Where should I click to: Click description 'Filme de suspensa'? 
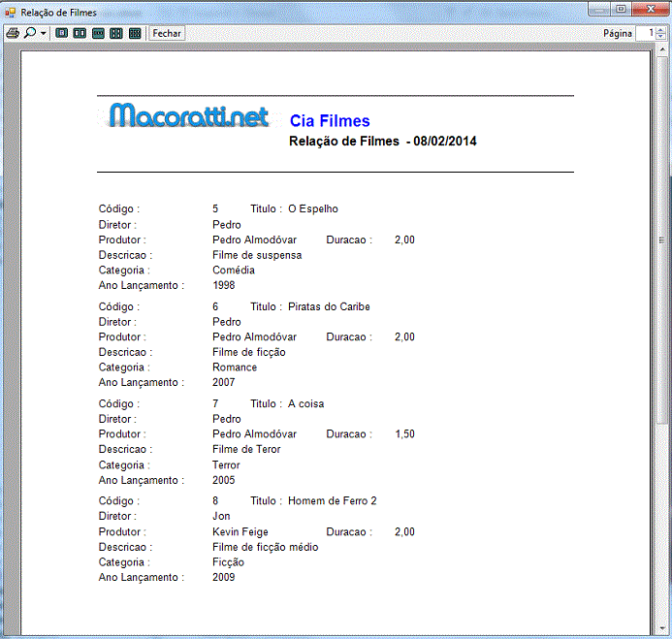click(257, 255)
